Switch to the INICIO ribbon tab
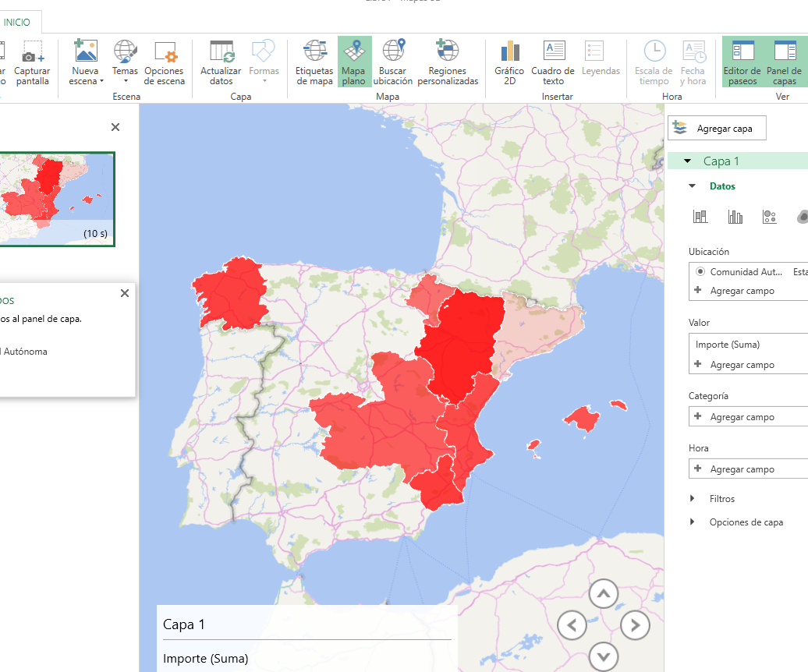 click(x=16, y=23)
